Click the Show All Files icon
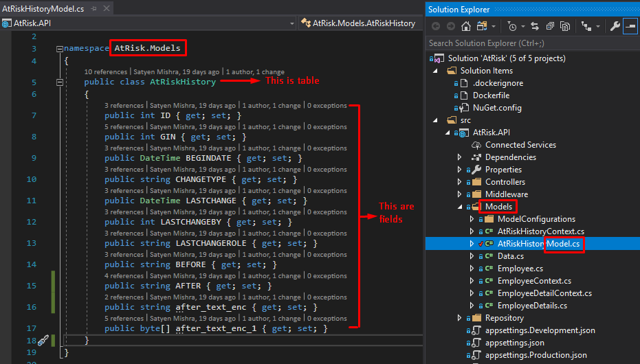Screen dimensions: 640x364 564,26
